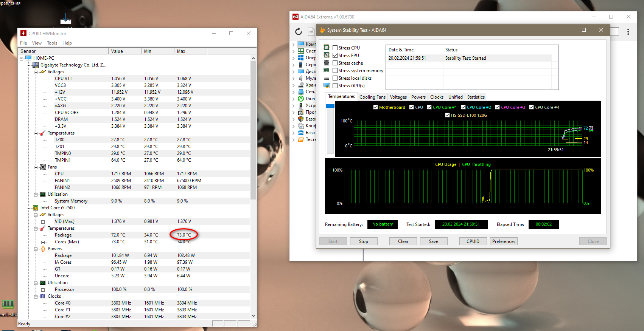Select the storage drive icon beside Хран
Image resolution: width=644 pixels, height=331 pixels.
301,85
